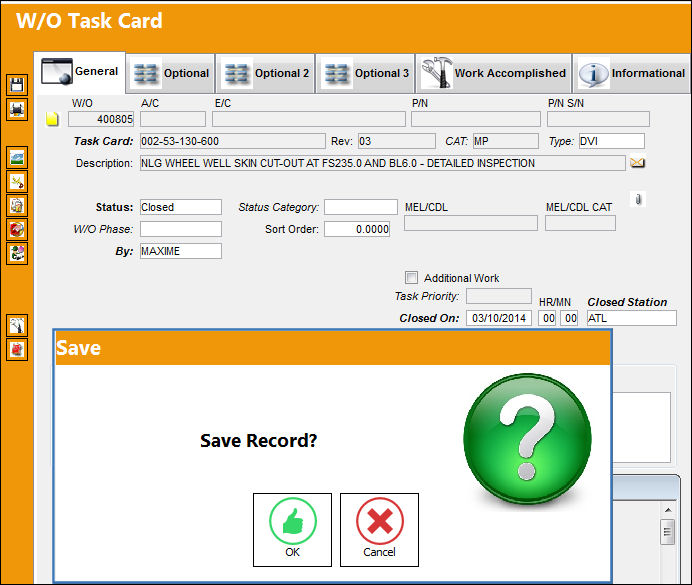Click the HR field next to Closed On date
Viewport: 692px width, 585px height.
pyautogui.click(x=547, y=318)
